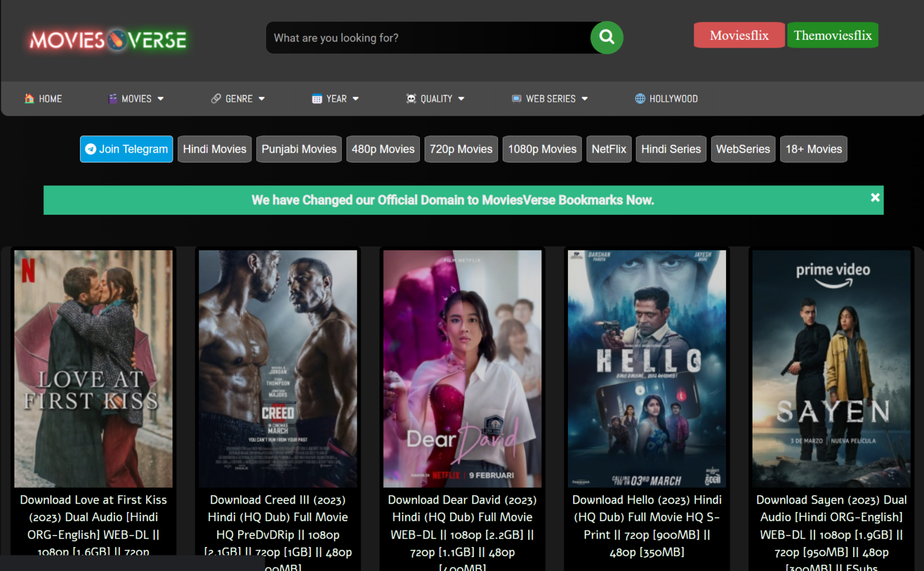Click the red Moviesflix button
The width and height of the screenshot is (924, 571).
(739, 35)
